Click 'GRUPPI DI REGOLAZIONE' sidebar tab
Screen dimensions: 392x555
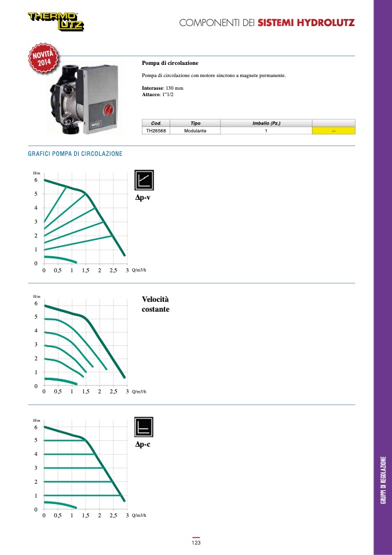[383, 480]
